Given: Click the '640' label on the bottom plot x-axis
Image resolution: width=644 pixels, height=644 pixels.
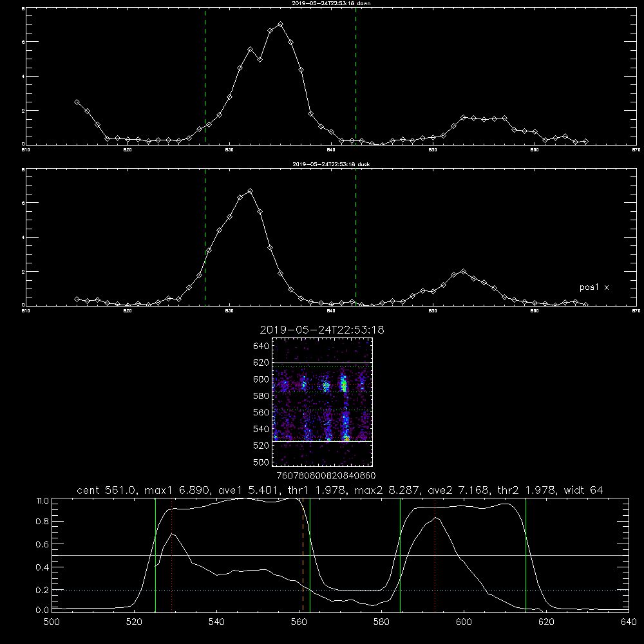Looking at the screenshot, I should [x=629, y=622].
